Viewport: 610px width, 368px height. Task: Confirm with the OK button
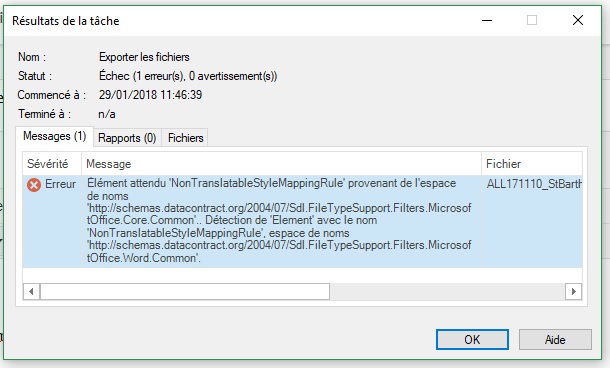472,340
